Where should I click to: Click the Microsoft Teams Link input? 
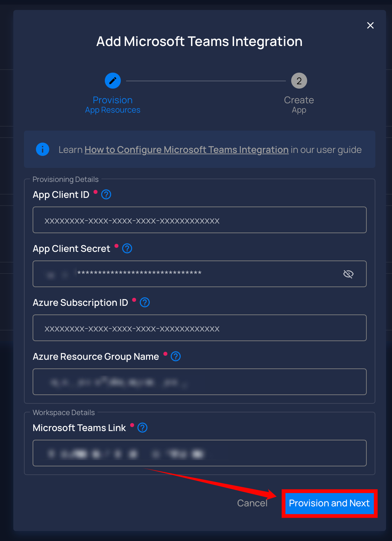tap(200, 453)
